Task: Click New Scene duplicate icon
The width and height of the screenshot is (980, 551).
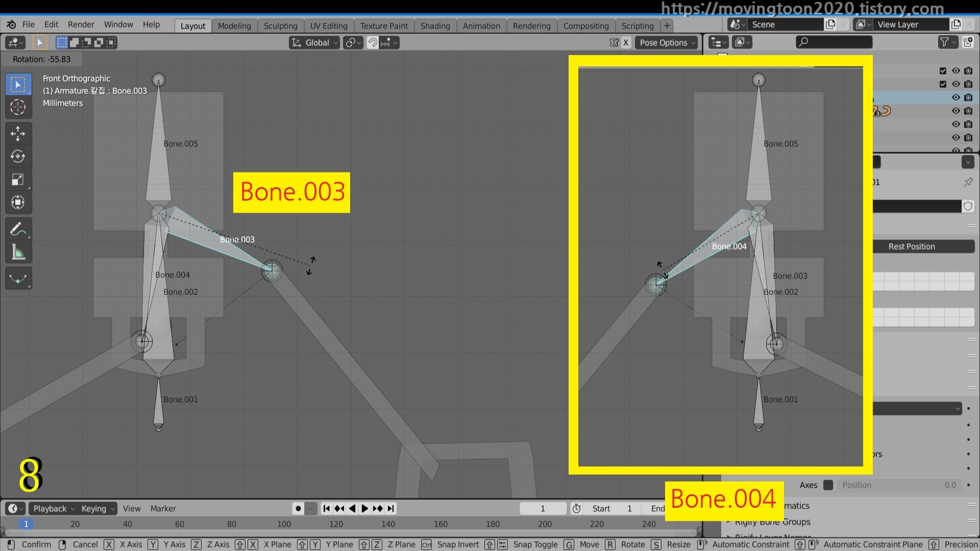Action: [x=830, y=24]
